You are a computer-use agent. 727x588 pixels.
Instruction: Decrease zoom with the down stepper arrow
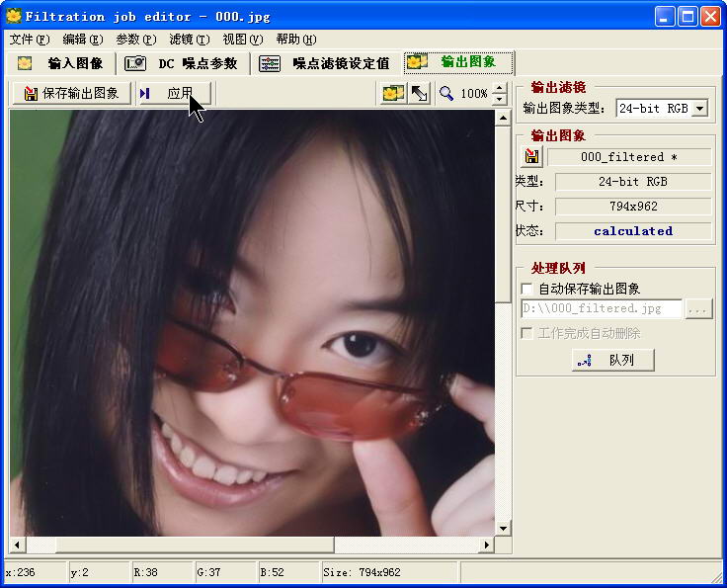(x=499, y=99)
